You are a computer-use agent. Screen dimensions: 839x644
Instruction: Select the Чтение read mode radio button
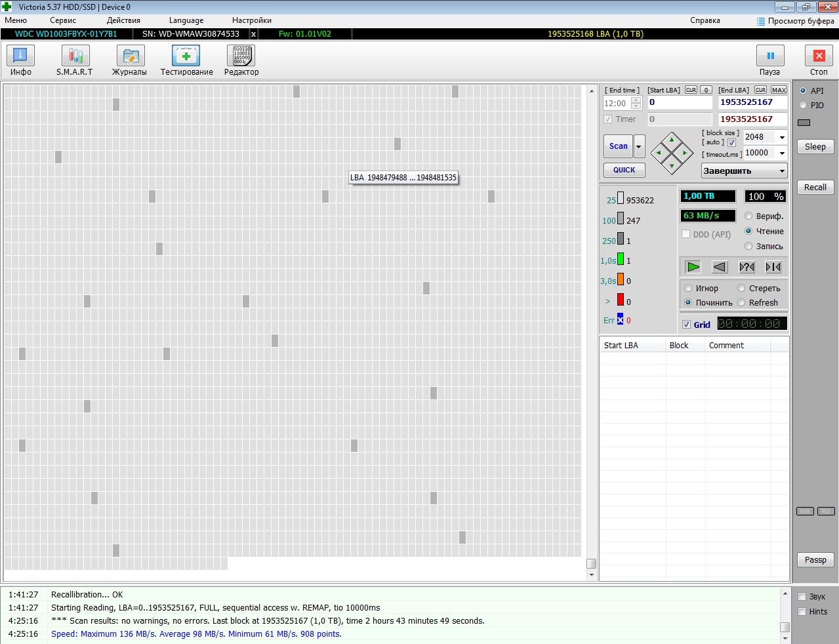point(748,231)
